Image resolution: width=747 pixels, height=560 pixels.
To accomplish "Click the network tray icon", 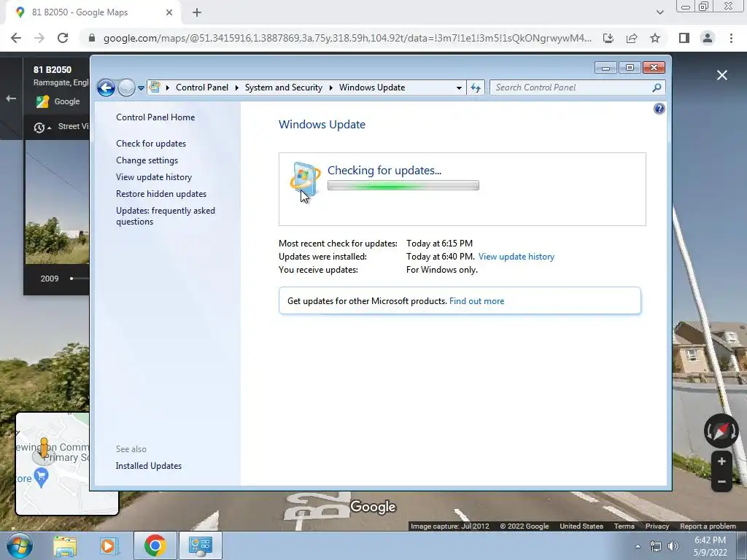I will click(656, 546).
